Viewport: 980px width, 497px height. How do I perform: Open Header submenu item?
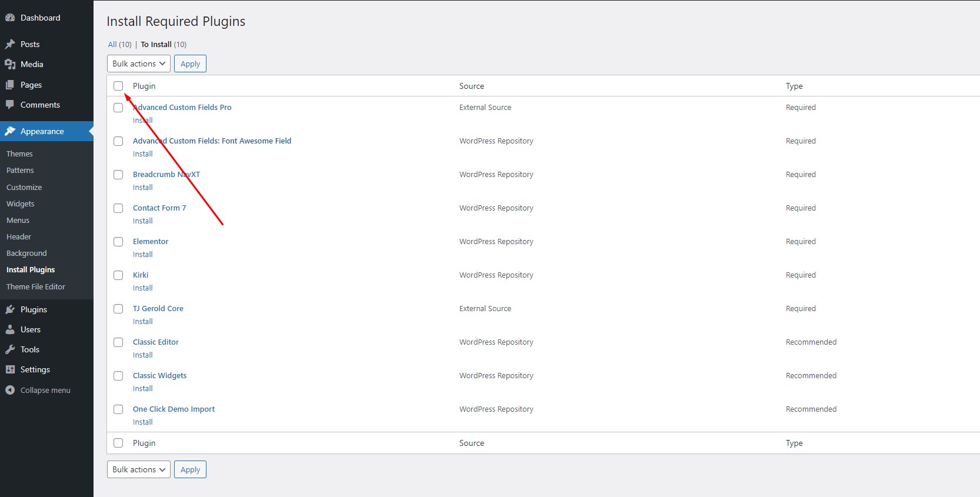click(x=19, y=236)
